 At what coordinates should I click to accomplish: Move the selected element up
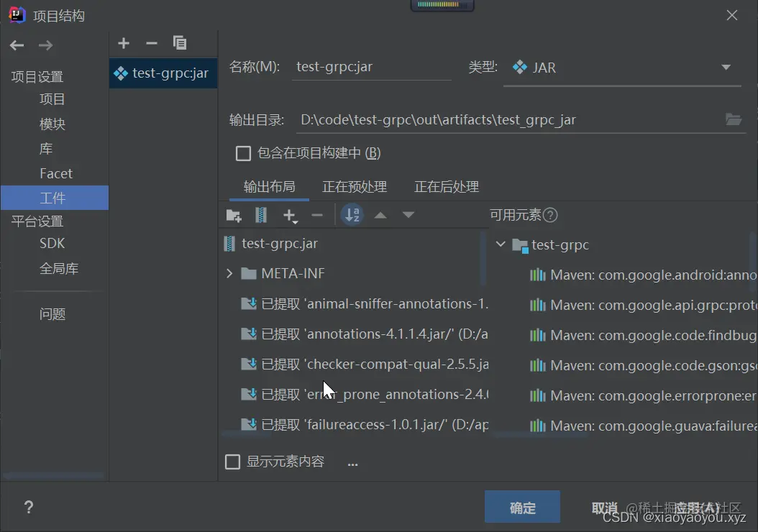380,215
